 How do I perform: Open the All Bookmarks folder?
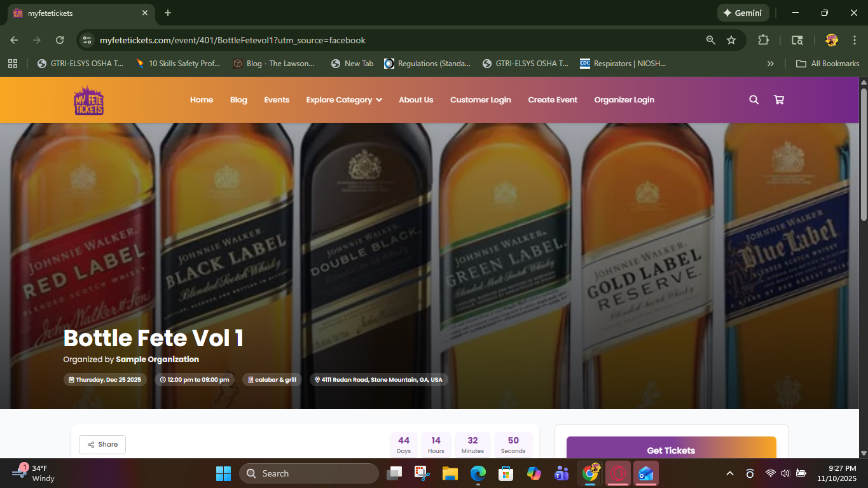828,64
